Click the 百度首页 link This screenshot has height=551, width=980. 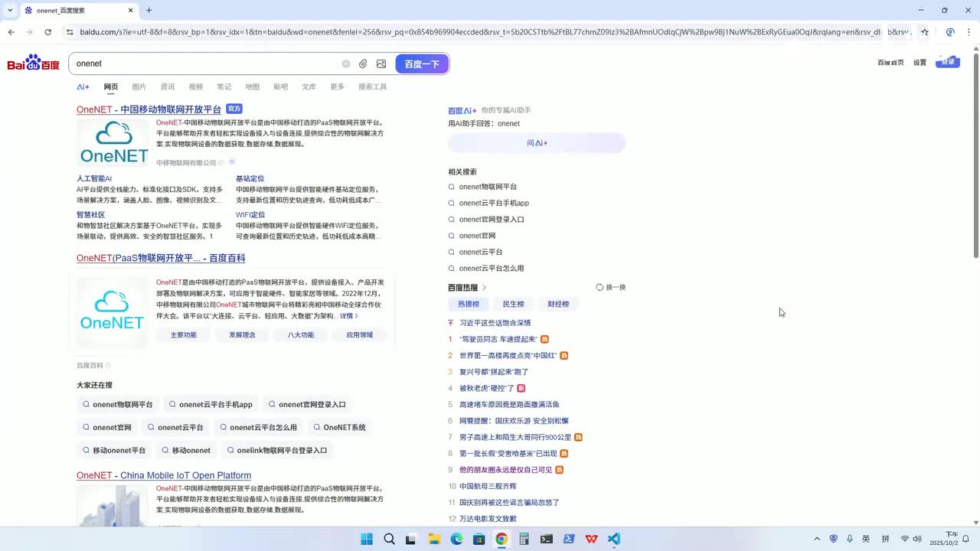(x=890, y=63)
